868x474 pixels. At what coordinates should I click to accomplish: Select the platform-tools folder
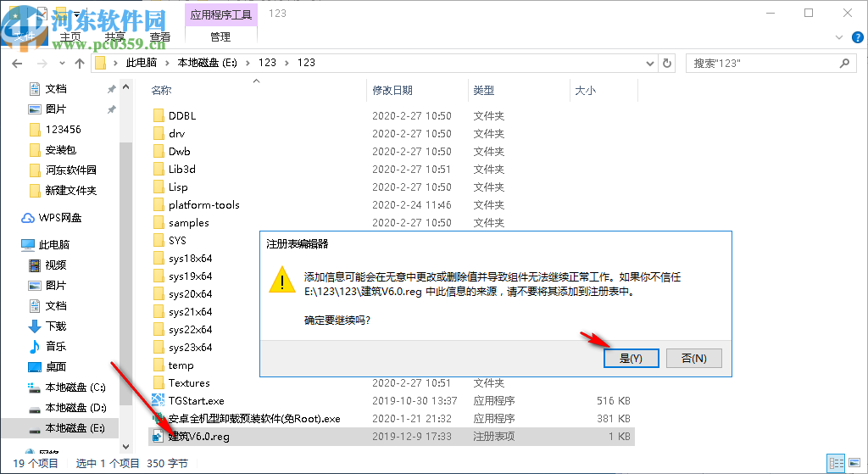click(203, 205)
